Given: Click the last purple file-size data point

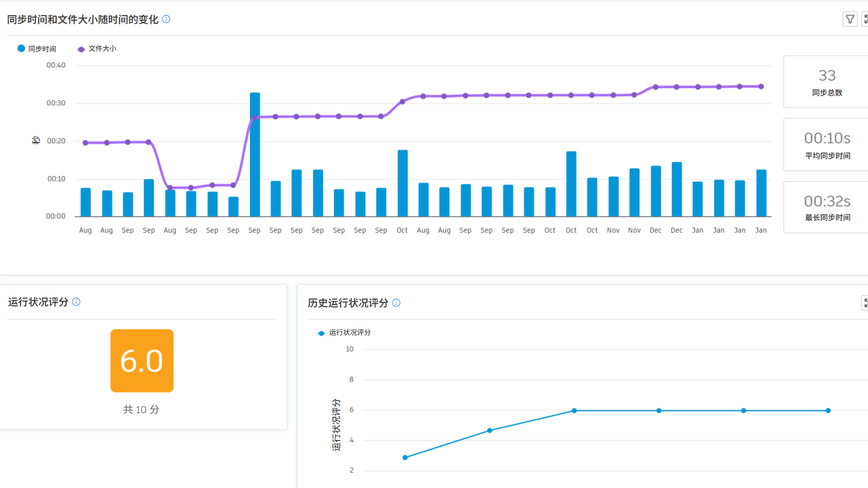Looking at the screenshot, I should click(x=761, y=86).
